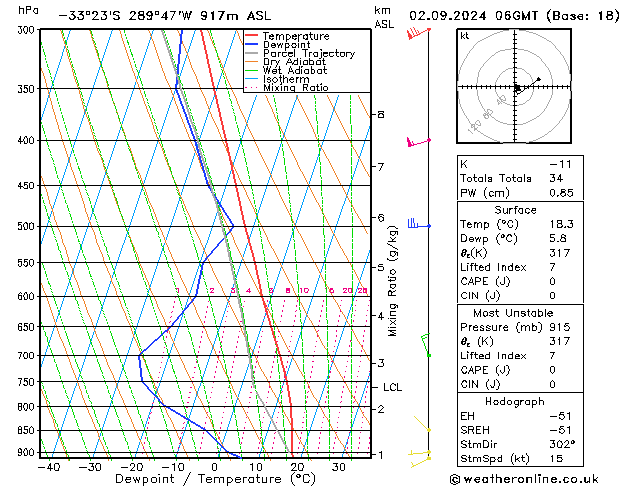Click the 500 pressure level label
The image size is (629, 486).
point(28,226)
